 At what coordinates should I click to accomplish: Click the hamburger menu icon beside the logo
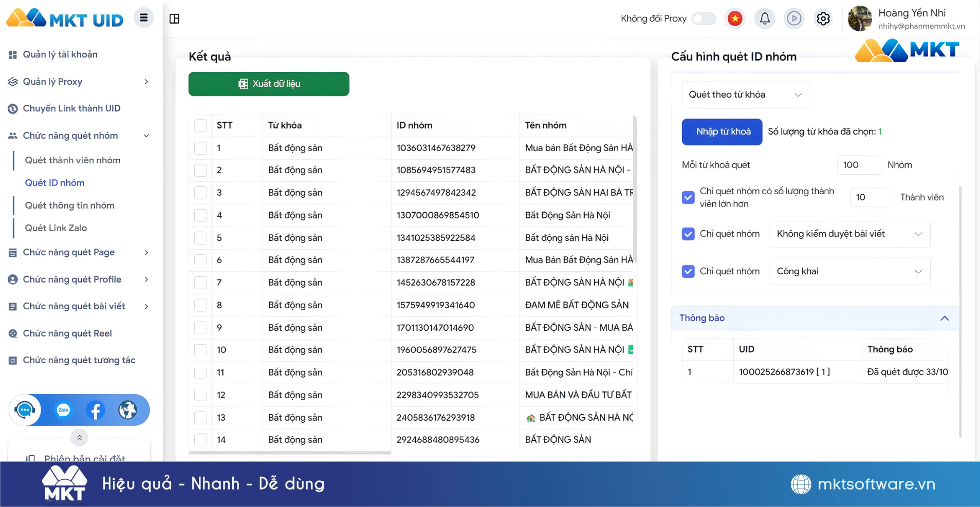(144, 18)
